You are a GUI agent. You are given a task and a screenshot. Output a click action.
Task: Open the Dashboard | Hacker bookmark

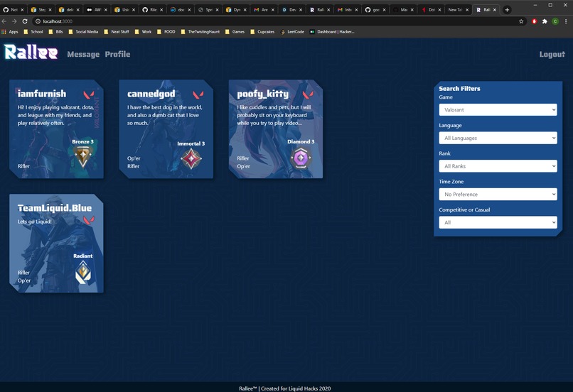click(332, 32)
